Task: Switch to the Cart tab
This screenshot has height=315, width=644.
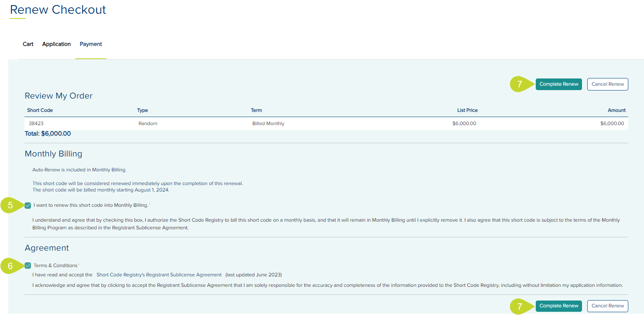Action: [x=28, y=44]
